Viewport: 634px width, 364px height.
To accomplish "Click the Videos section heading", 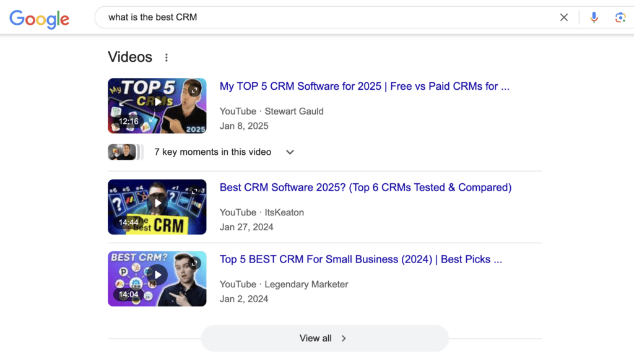I will click(x=130, y=57).
